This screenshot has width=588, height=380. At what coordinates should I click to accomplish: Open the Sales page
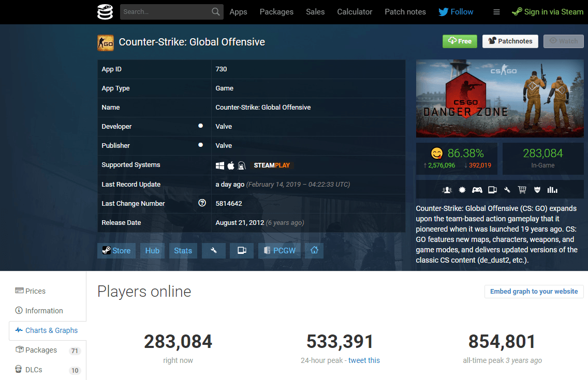tap(315, 12)
